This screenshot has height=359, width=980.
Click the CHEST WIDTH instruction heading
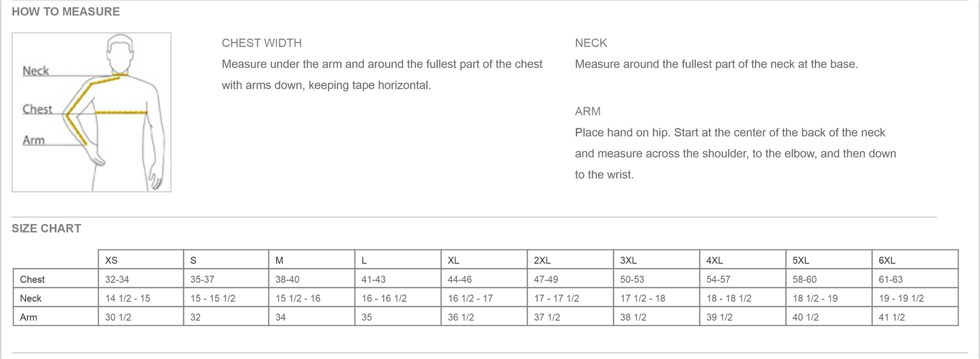coord(262,43)
